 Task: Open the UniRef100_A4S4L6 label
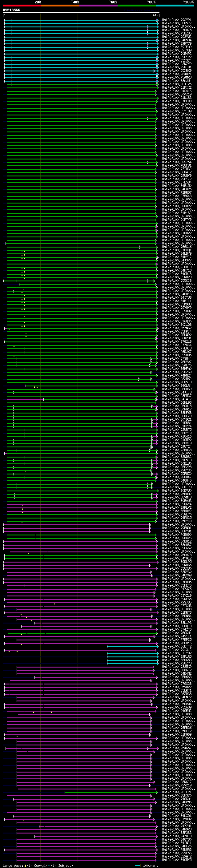click(x=176, y=91)
